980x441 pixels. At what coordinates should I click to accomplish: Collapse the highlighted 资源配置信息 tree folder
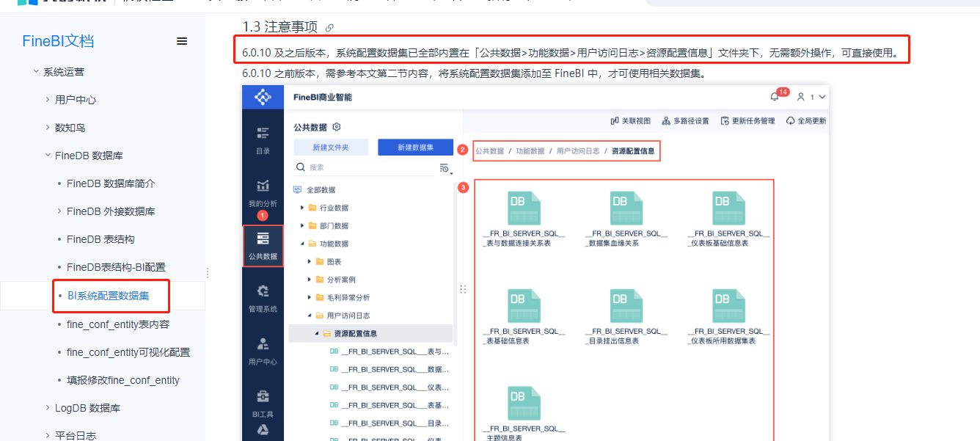(x=317, y=333)
